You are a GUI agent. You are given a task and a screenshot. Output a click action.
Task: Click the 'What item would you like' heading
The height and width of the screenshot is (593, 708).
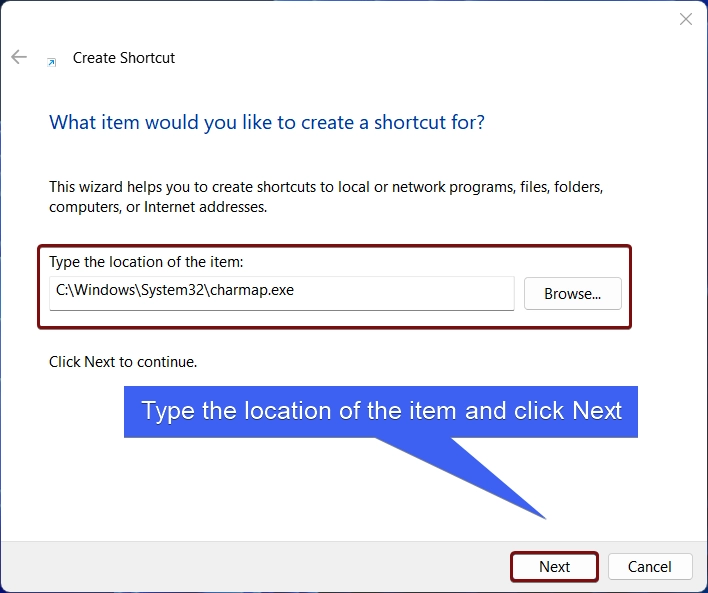267,122
